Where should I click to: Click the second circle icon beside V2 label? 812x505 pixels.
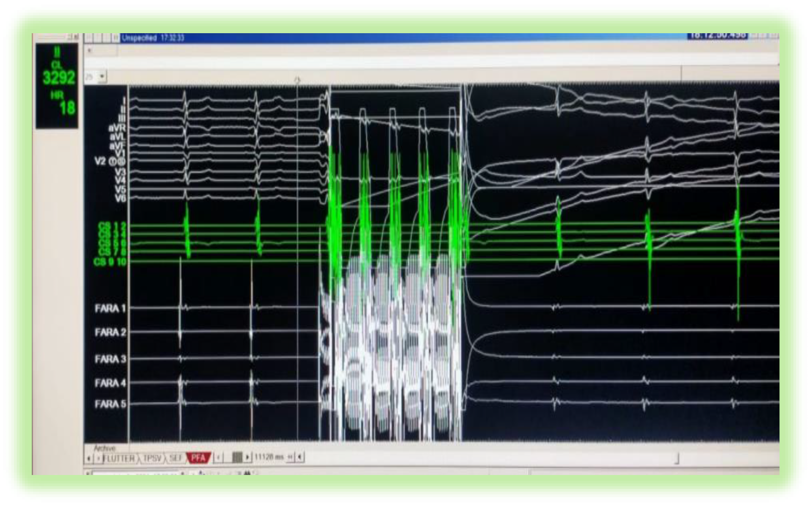(x=122, y=162)
